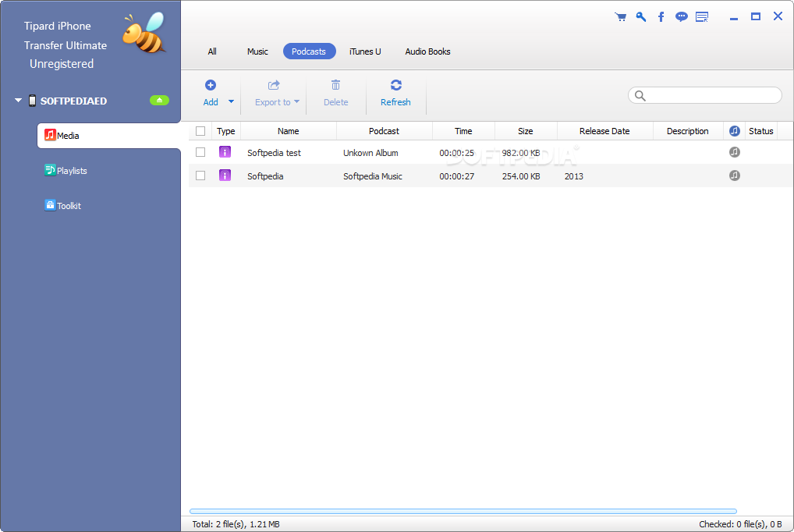Open the Facebook share icon
This screenshot has width=794, height=532.
click(661, 16)
